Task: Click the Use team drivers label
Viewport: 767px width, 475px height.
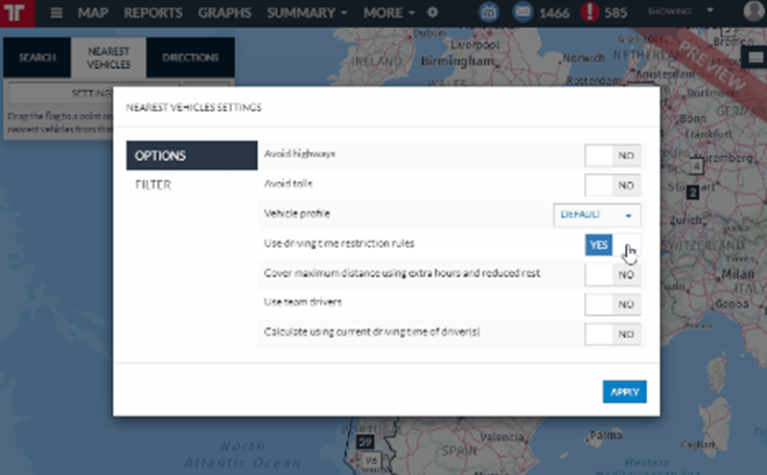Action: click(303, 302)
